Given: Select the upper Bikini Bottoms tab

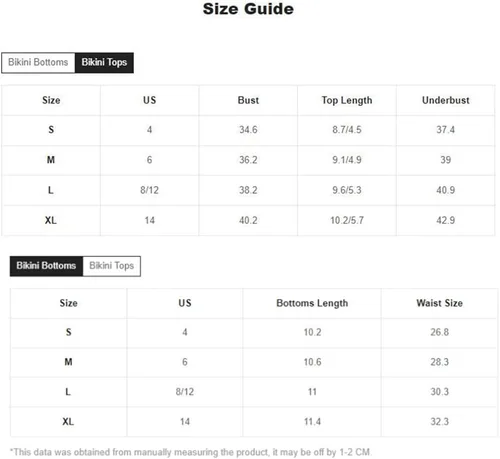Looking at the screenshot, I should (x=38, y=62).
